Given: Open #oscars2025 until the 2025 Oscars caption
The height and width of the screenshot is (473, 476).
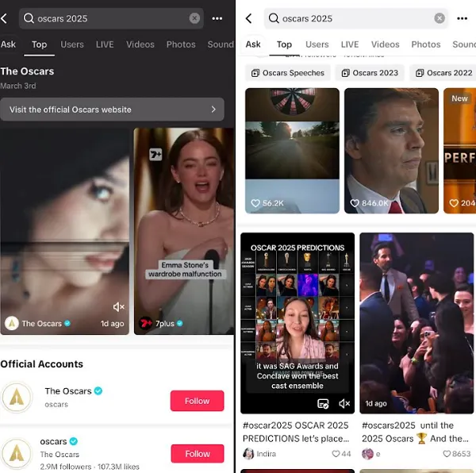Looking at the screenshot, I should tap(416, 432).
